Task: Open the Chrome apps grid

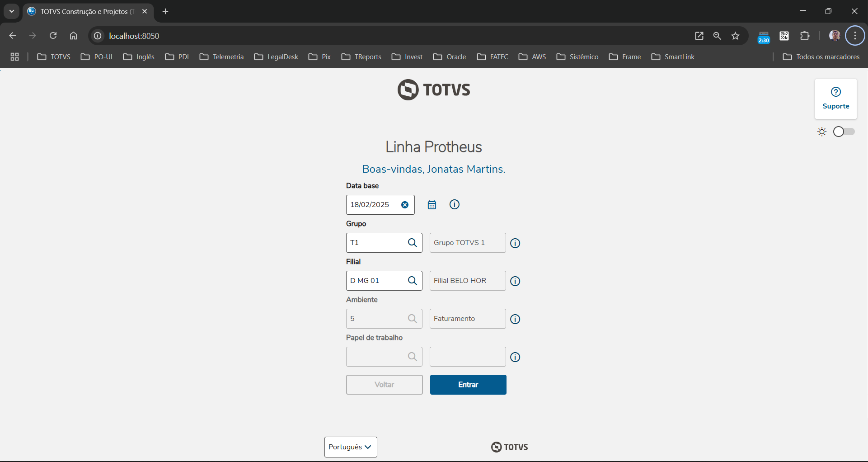Action: pyautogui.click(x=15, y=57)
